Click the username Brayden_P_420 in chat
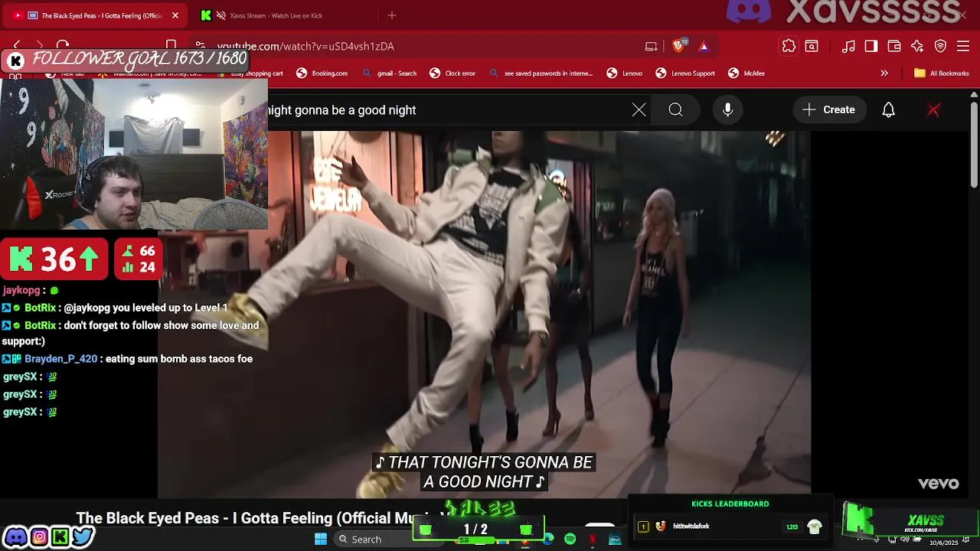 click(x=60, y=359)
